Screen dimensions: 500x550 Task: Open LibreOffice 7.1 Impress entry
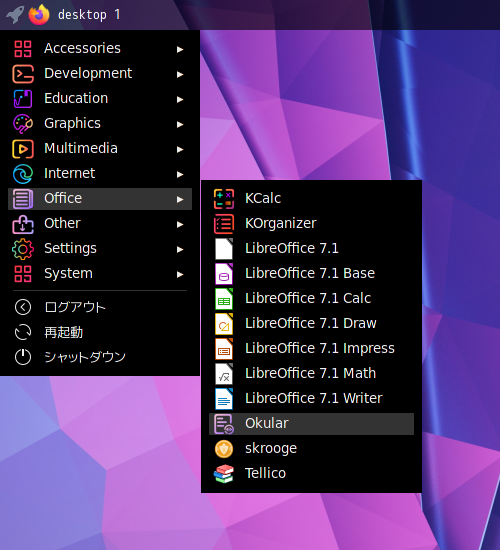311,349
